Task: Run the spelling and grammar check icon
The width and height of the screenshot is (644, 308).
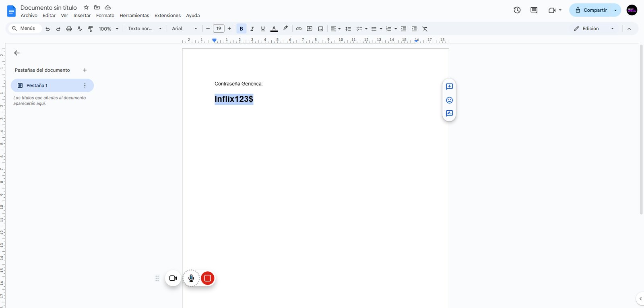Action: (x=80, y=29)
